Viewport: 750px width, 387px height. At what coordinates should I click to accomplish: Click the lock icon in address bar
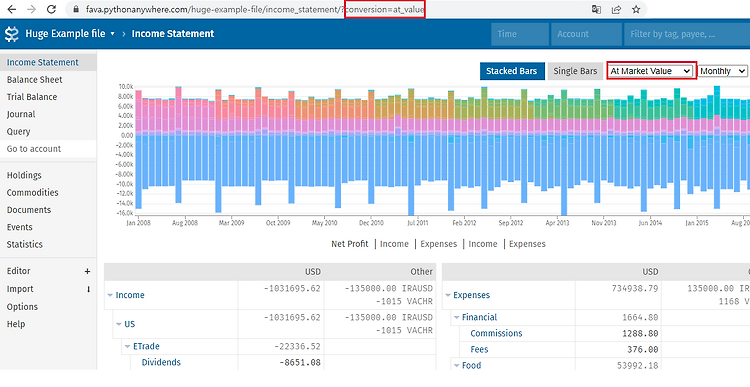point(76,9)
